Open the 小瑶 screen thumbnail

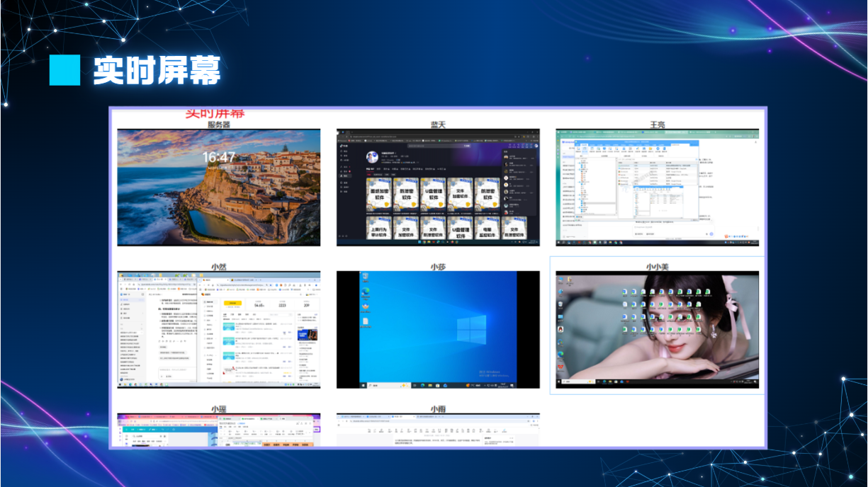coord(218,430)
